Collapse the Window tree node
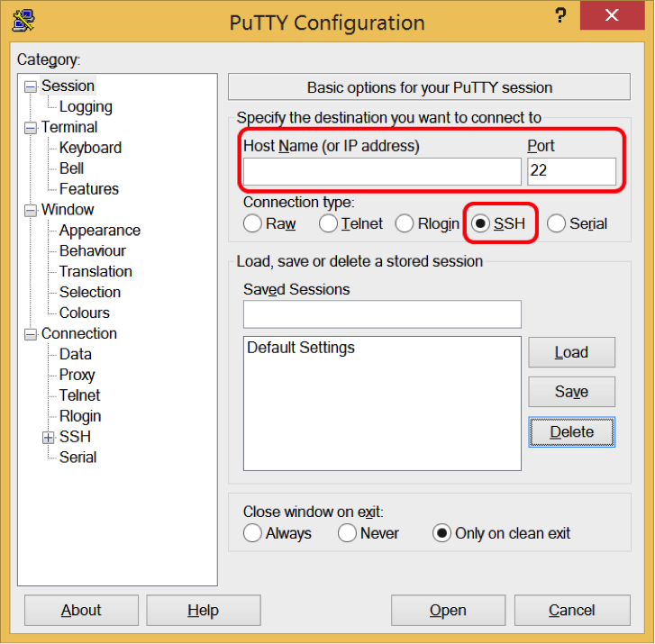 click(31, 210)
